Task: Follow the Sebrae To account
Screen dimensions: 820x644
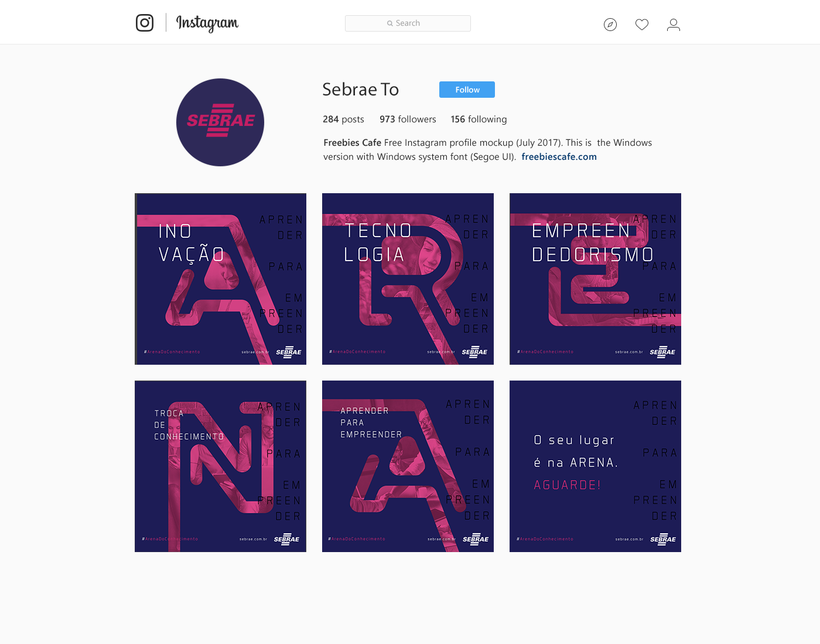Action: [x=467, y=90]
